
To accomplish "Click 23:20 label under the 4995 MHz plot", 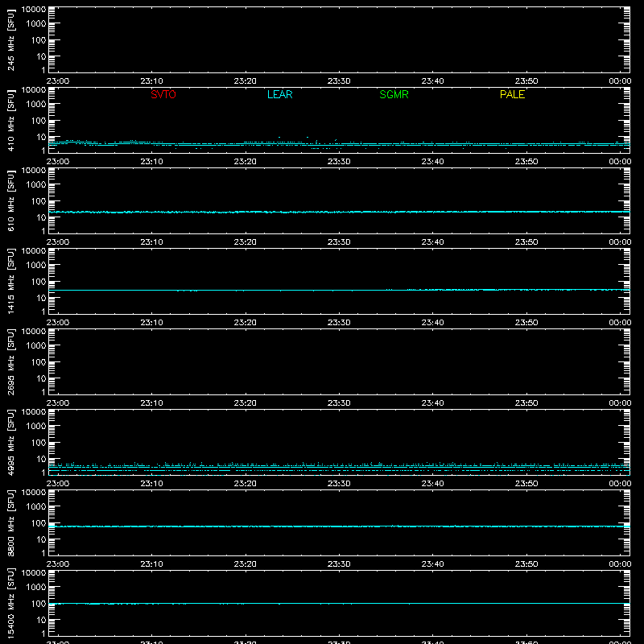I will [246, 484].
